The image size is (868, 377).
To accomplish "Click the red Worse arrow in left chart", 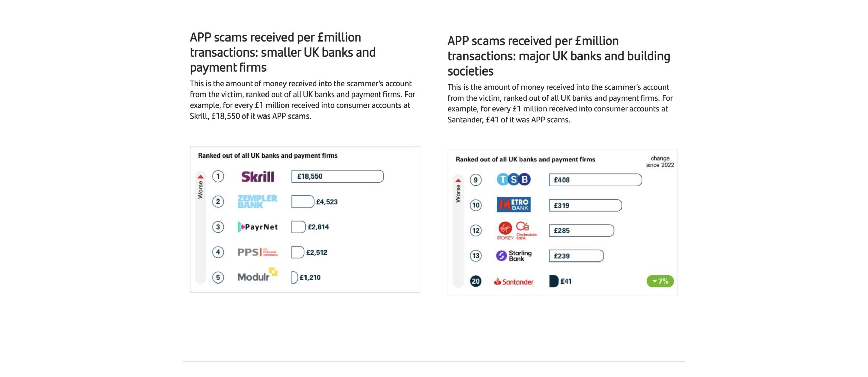I will click(x=200, y=176).
